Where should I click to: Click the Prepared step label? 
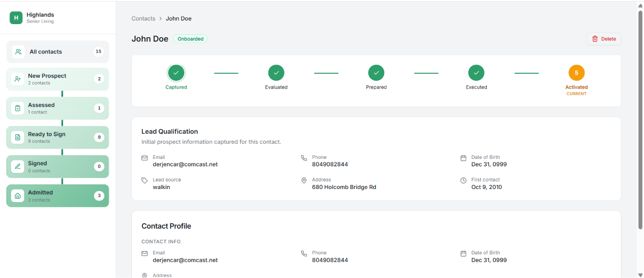coord(376,87)
